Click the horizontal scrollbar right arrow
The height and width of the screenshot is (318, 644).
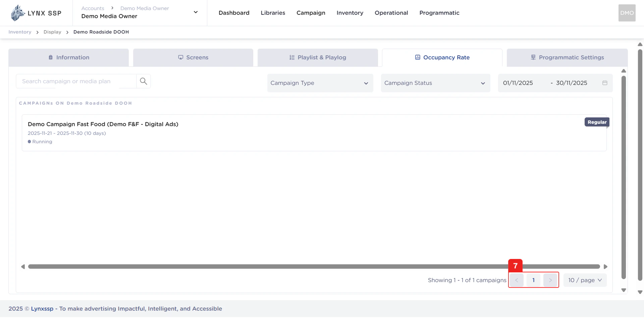605,266
